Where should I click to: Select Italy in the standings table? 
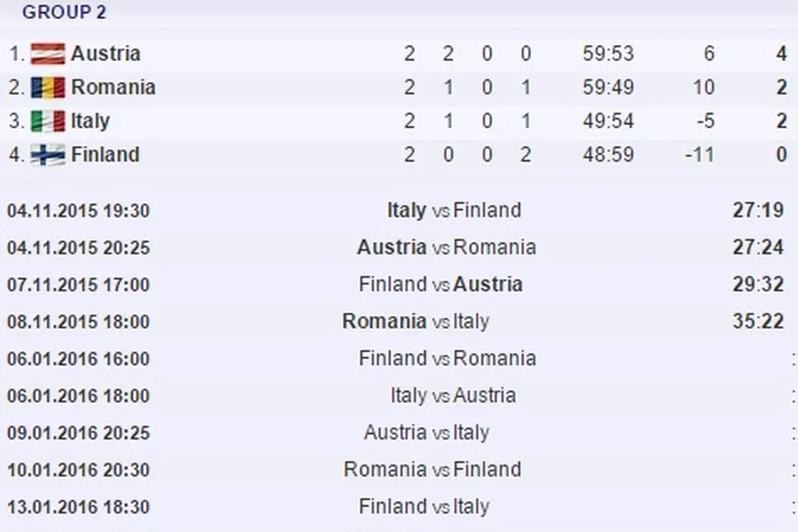[x=90, y=122]
